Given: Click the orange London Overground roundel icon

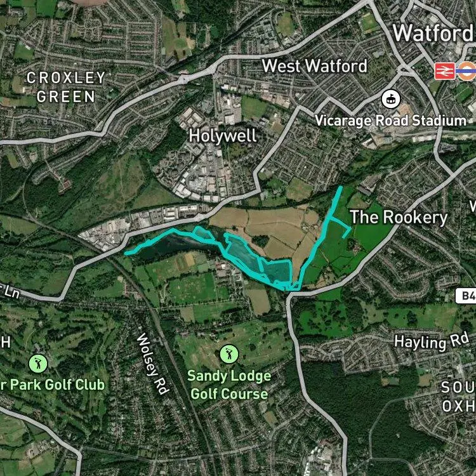Looking at the screenshot, I should tap(466, 71).
